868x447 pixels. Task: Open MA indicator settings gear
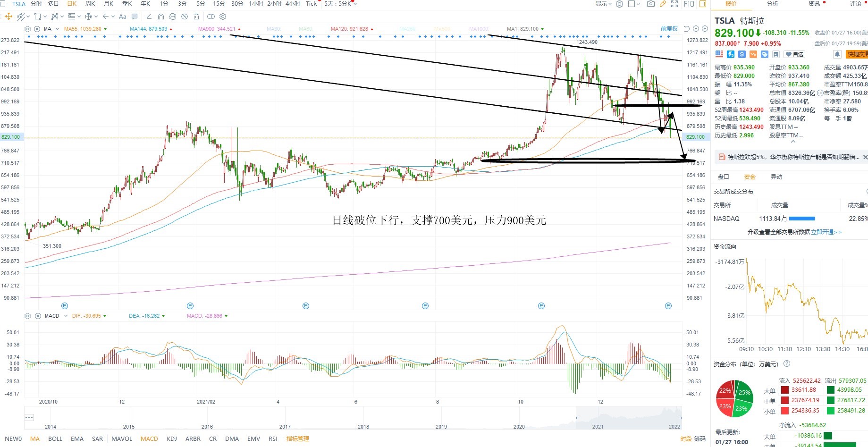point(27,29)
